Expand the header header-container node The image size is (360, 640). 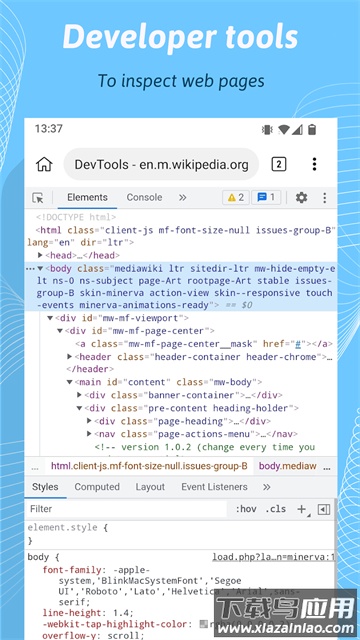click(69, 357)
